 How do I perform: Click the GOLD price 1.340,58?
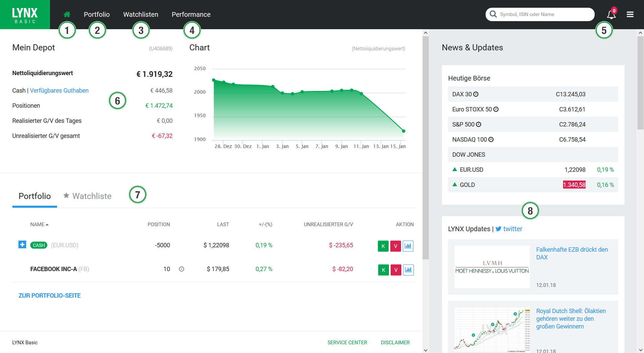(x=574, y=185)
